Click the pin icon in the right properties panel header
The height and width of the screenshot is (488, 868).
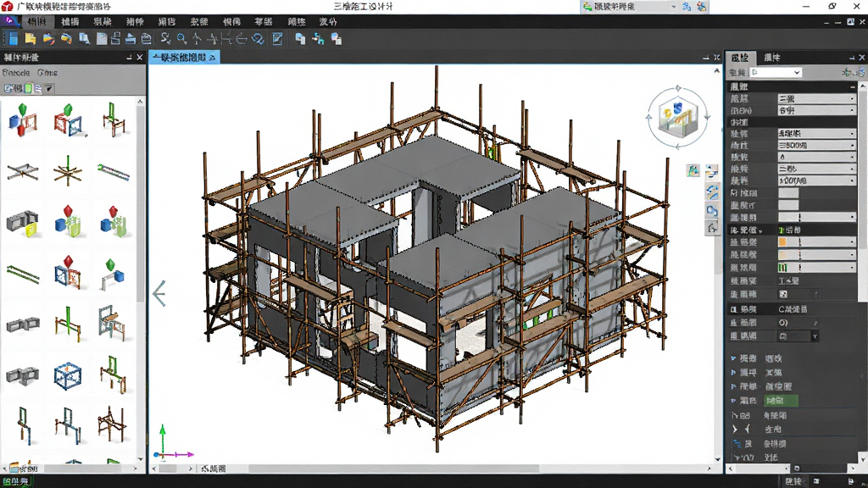tap(852, 57)
